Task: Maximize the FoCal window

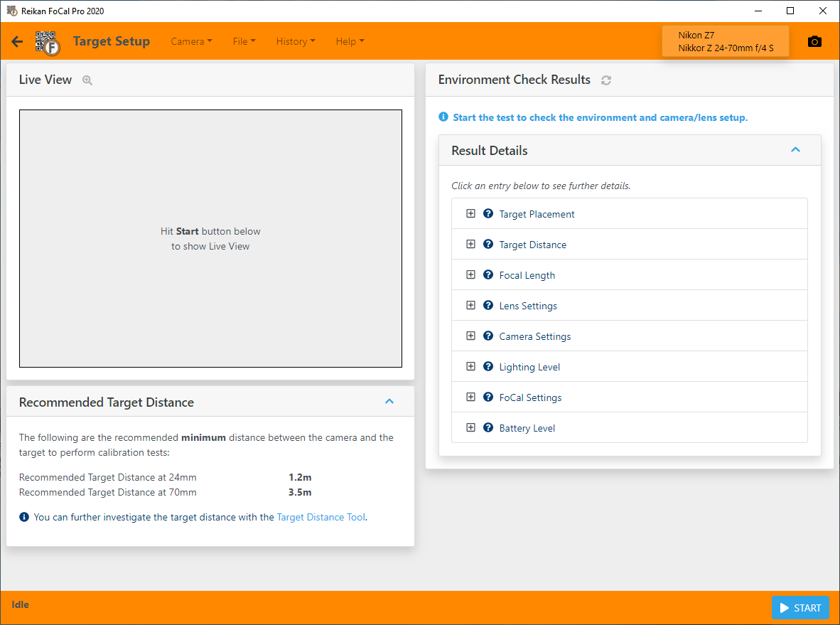Action: [790, 11]
